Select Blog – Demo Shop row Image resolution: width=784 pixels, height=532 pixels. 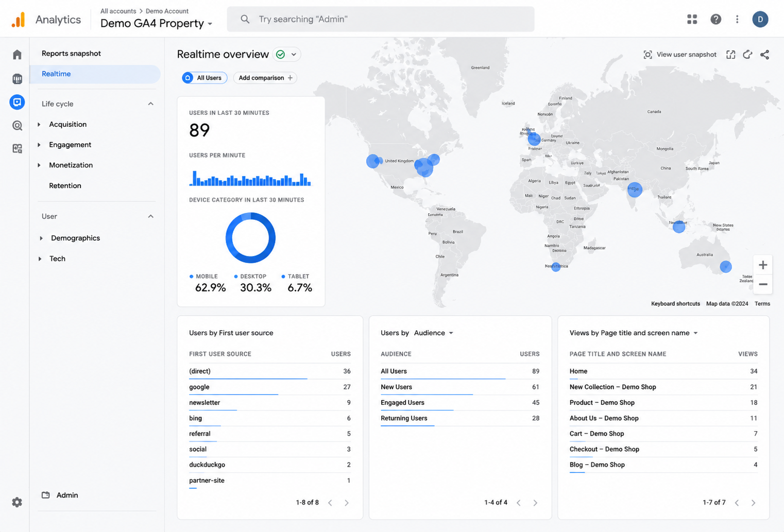click(x=663, y=465)
